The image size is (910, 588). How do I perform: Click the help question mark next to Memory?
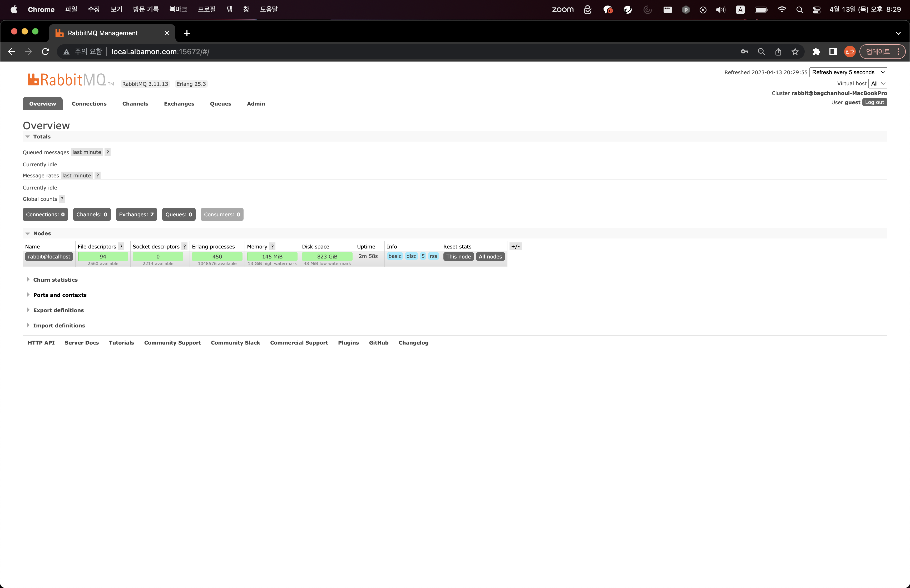click(272, 247)
